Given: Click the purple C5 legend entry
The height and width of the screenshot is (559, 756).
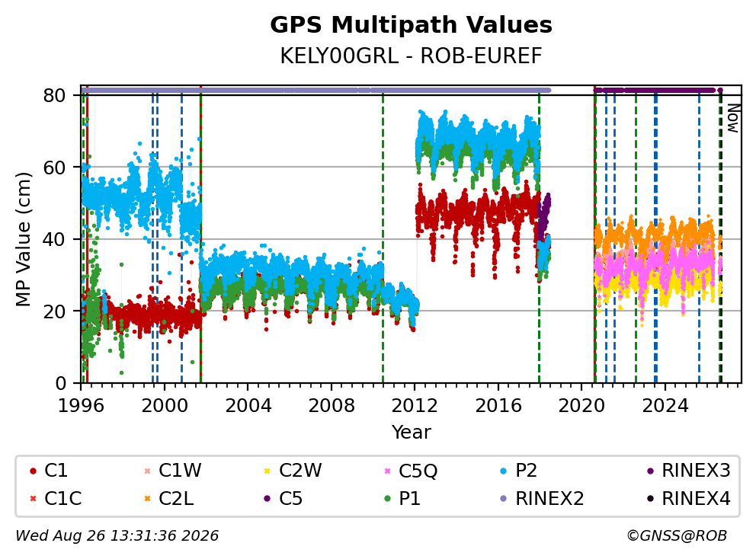Looking at the screenshot, I should 283,499.
